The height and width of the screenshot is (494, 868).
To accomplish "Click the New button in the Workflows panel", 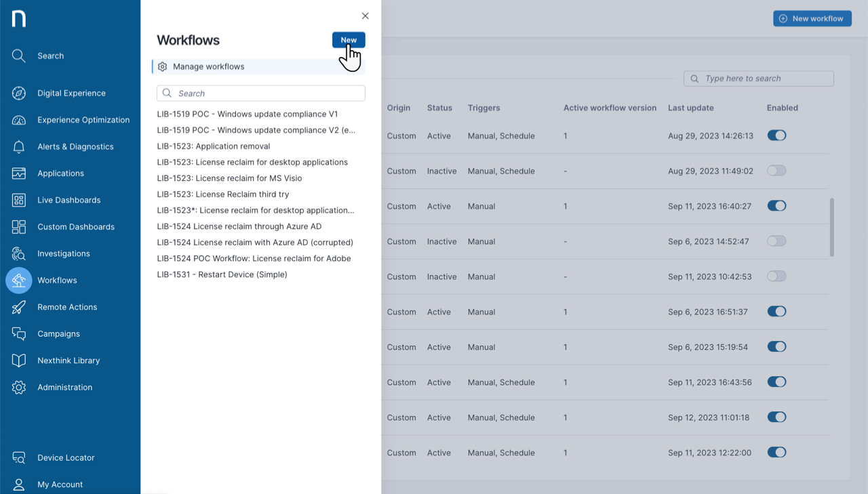I will point(348,40).
